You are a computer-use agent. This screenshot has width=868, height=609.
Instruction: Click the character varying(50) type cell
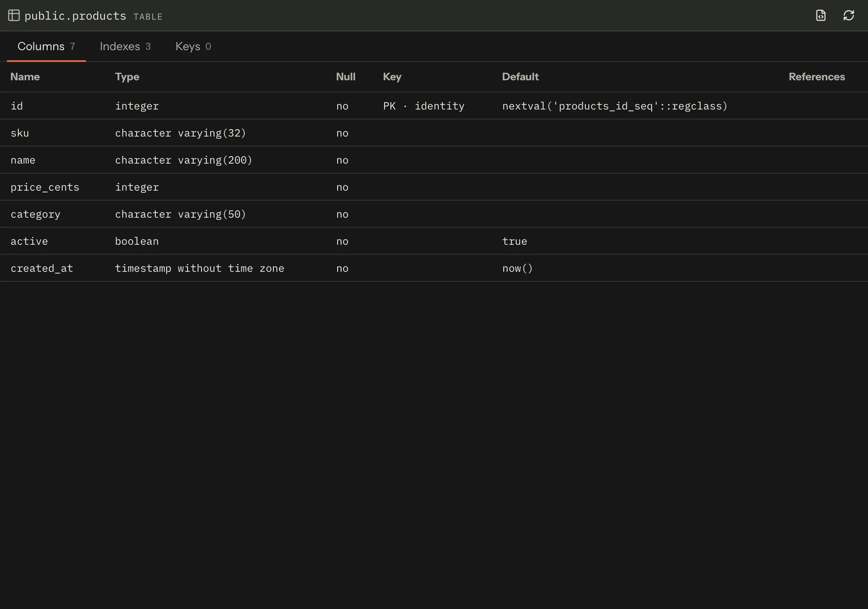(x=181, y=214)
